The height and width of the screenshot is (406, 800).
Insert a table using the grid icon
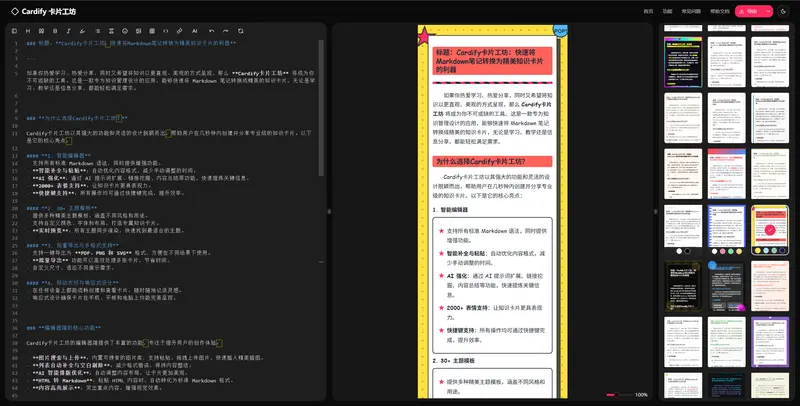(152, 31)
